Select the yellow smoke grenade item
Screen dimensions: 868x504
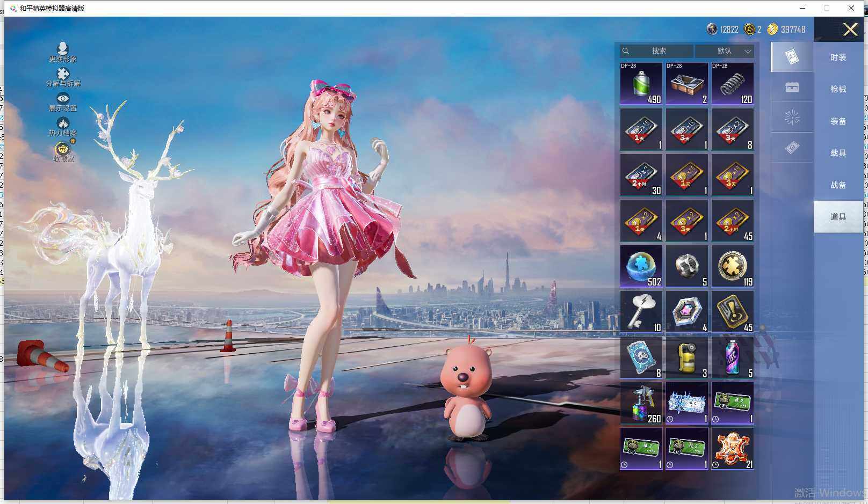[x=687, y=357]
